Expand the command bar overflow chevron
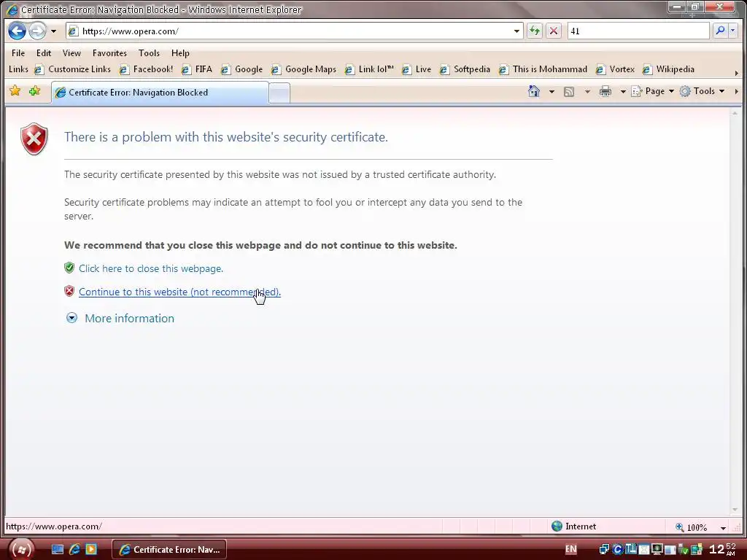 (737, 91)
